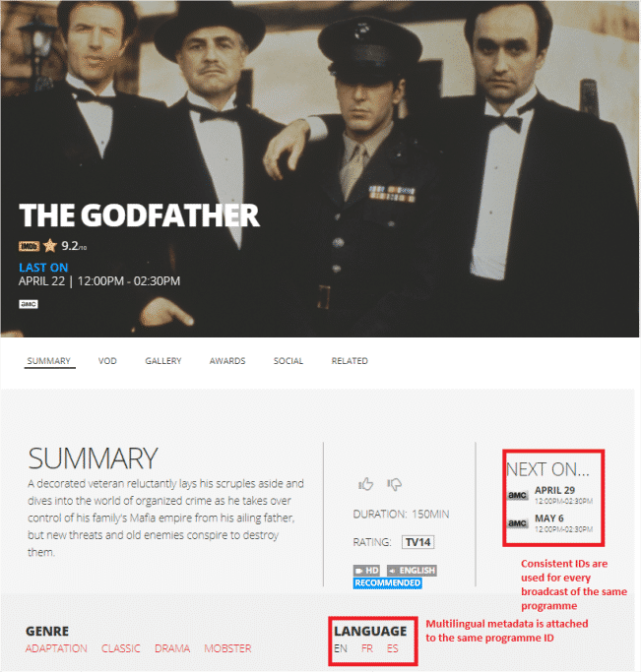This screenshot has height=672, width=641.
Task: Switch metadata language to ES
Action: (392, 648)
